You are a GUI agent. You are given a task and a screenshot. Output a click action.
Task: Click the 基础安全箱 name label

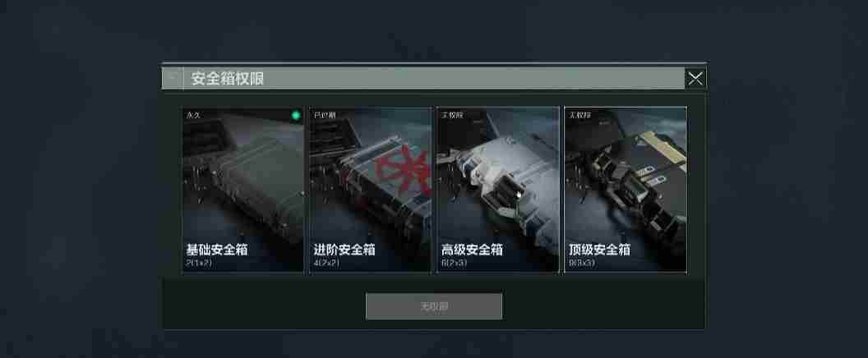(217, 250)
